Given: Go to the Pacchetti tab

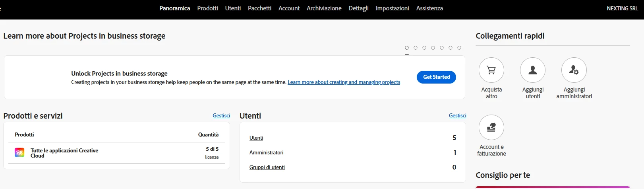Looking at the screenshot, I should coord(259,8).
